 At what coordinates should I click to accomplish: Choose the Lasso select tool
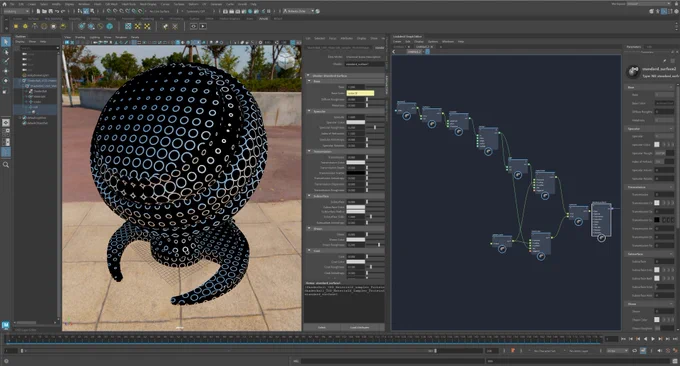click(6, 52)
